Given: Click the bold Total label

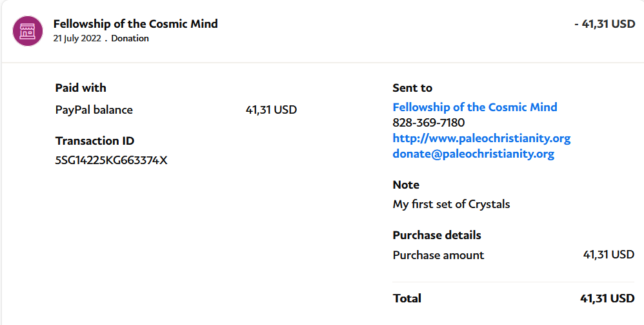Looking at the screenshot, I should tap(407, 299).
